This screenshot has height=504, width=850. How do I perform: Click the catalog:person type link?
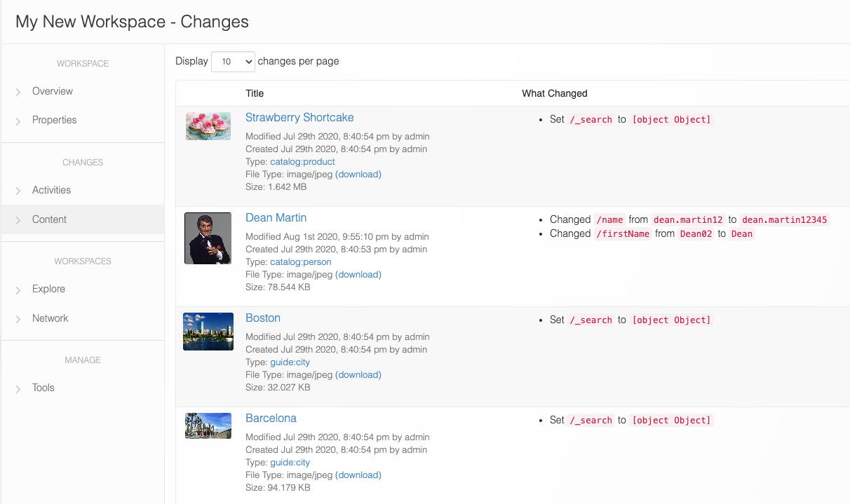click(x=301, y=262)
